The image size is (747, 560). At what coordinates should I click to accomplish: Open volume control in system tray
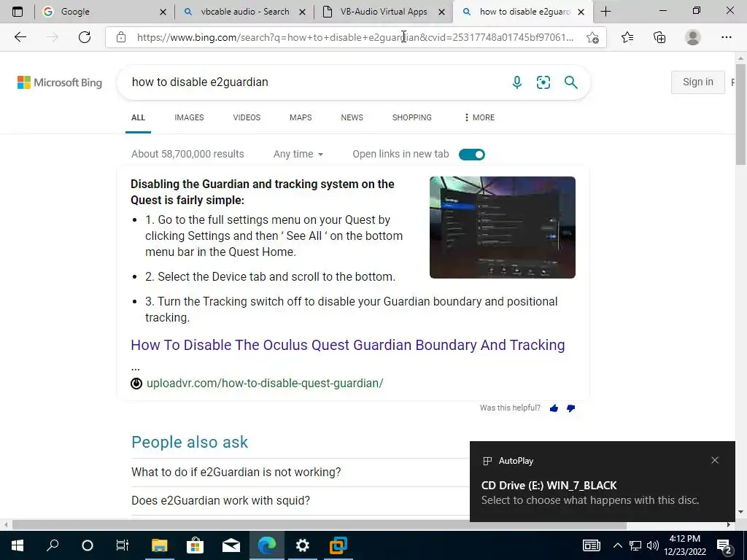click(x=653, y=545)
